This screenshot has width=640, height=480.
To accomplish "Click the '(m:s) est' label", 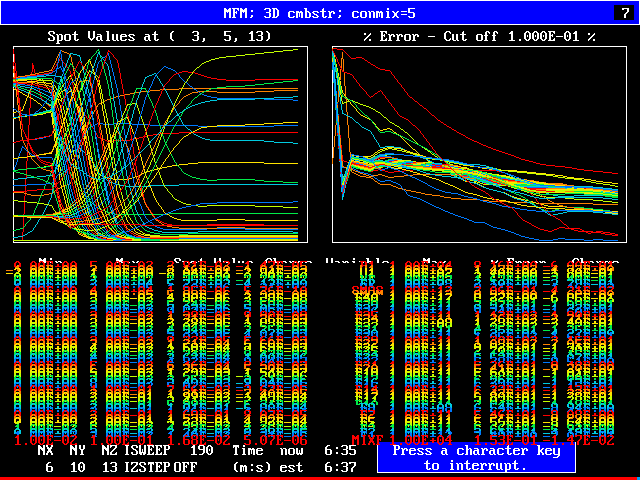I will point(262,467).
